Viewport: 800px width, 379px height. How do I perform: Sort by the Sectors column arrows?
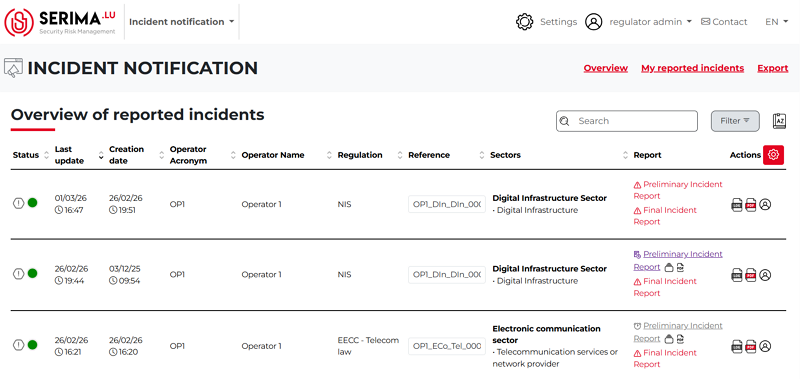(626, 155)
